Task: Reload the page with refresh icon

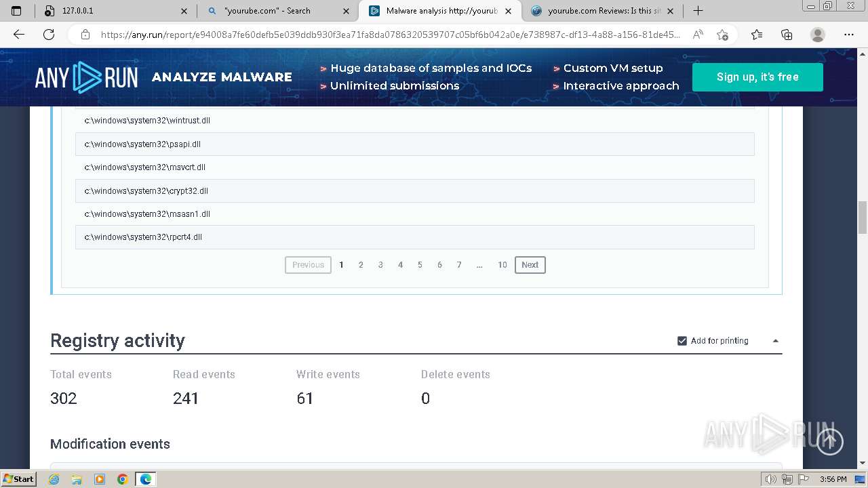Action: coord(49,35)
